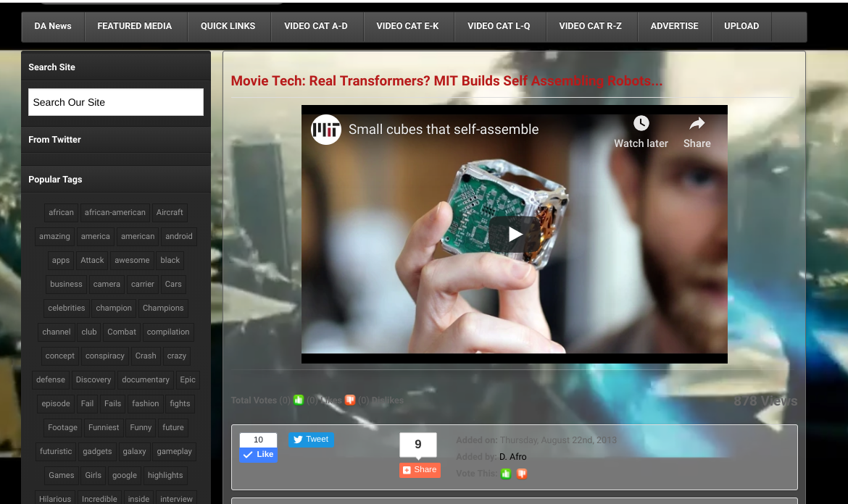Select the 'conspiracy' tag
The image size is (848, 504).
(105, 356)
